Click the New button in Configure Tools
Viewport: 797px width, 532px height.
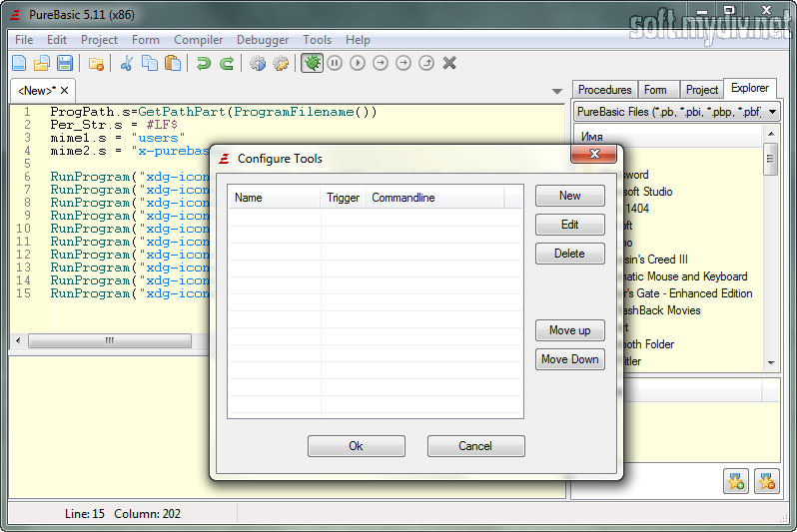[x=570, y=196]
